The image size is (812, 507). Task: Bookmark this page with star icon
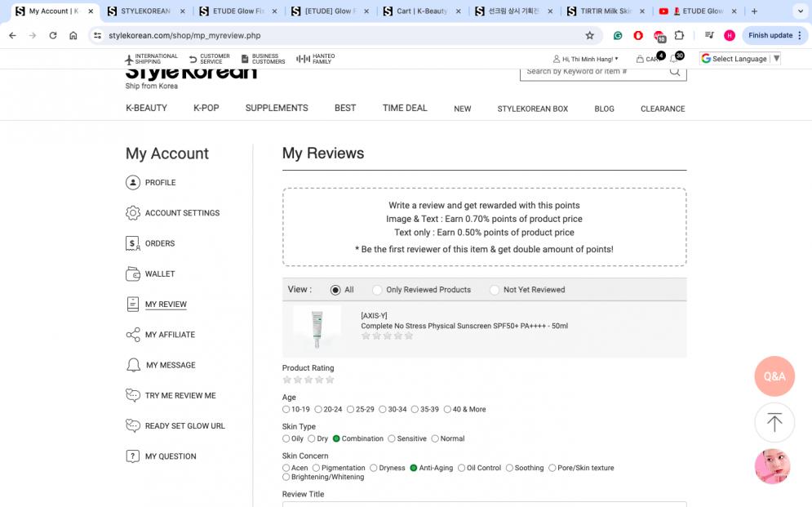click(x=589, y=36)
